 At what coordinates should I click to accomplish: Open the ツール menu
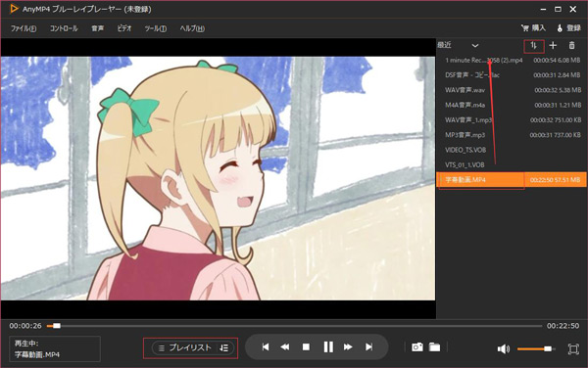point(156,28)
